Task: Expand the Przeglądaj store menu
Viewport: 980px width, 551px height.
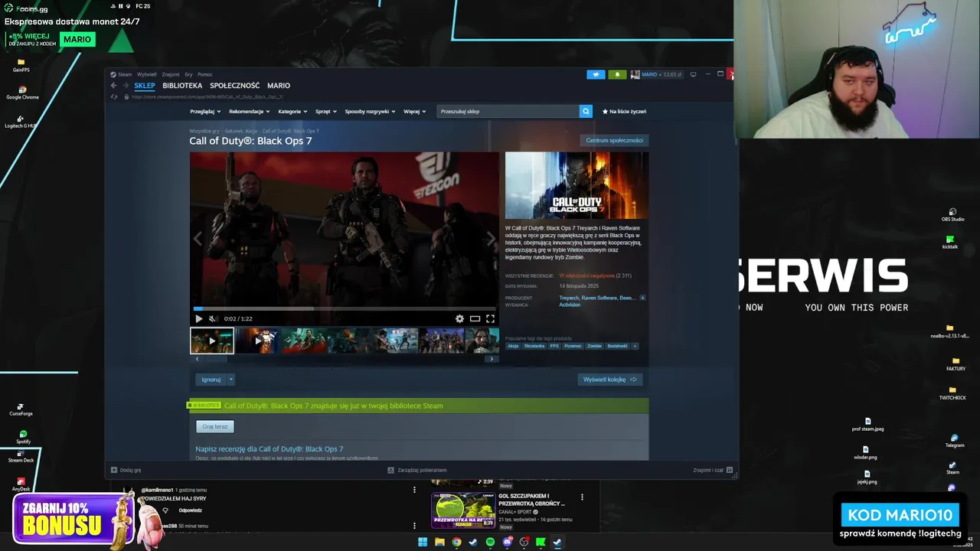Action: 205,112
